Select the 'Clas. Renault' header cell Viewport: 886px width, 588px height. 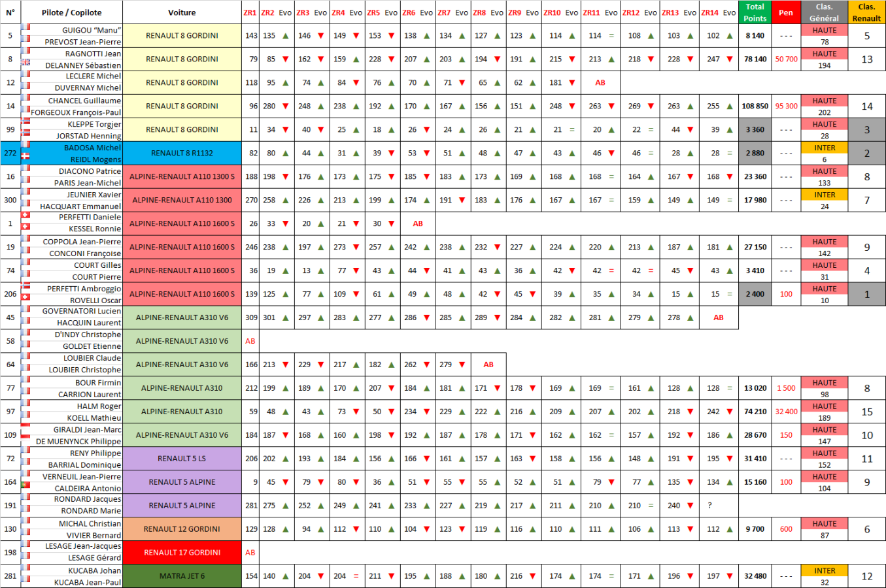(x=866, y=12)
